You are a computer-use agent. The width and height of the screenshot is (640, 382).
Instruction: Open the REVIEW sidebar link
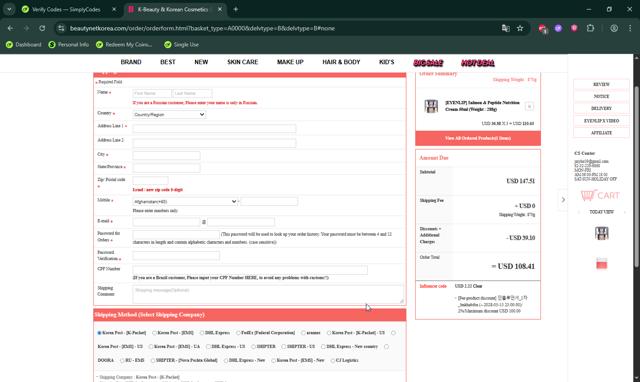click(601, 84)
